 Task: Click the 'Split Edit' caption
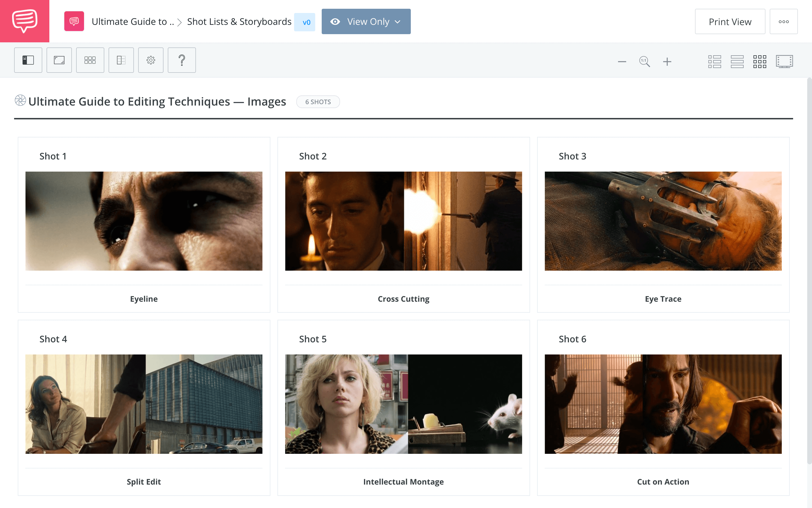(144, 481)
